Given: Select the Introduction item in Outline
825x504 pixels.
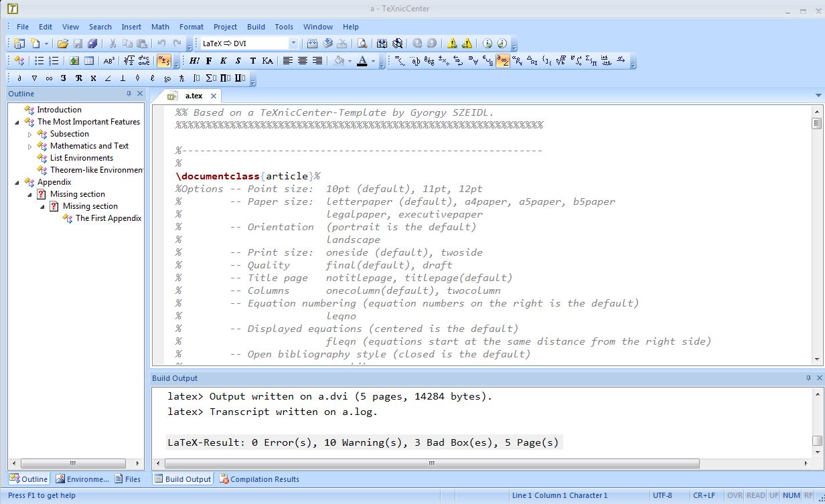Looking at the screenshot, I should coord(60,110).
